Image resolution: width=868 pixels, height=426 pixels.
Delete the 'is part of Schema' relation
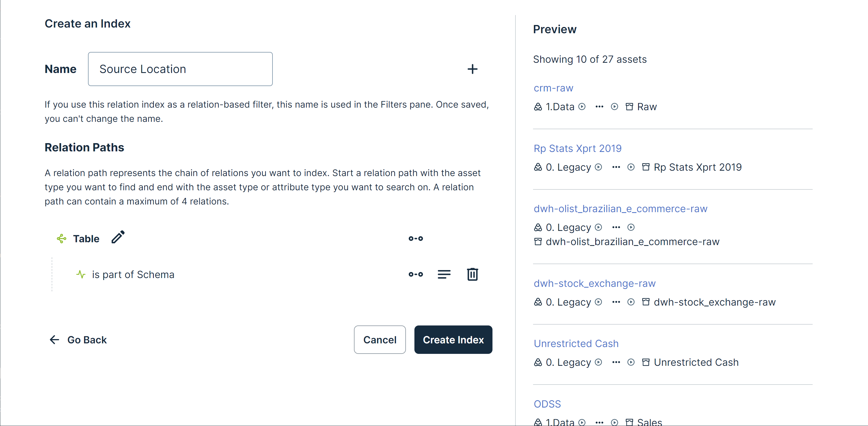(472, 274)
